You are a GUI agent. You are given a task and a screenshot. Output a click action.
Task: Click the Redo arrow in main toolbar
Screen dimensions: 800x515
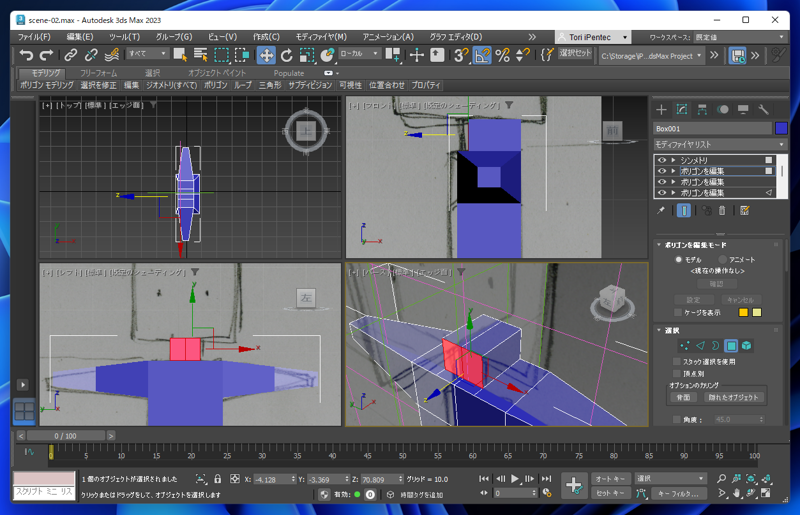(46, 55)
